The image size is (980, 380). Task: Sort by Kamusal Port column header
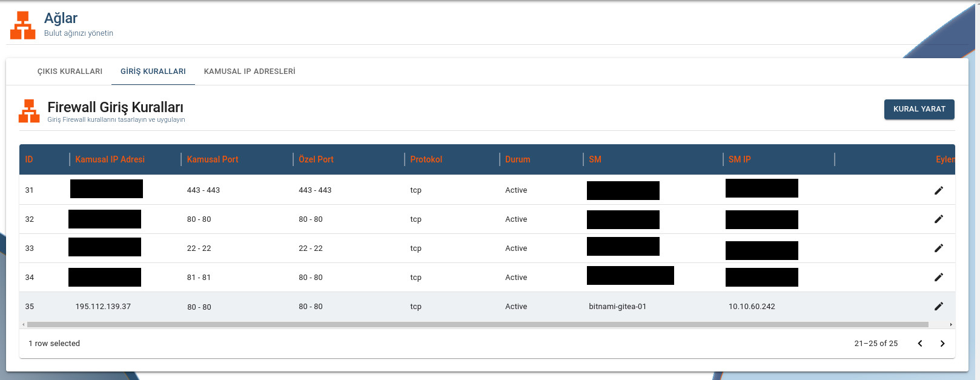coord(213,159)
